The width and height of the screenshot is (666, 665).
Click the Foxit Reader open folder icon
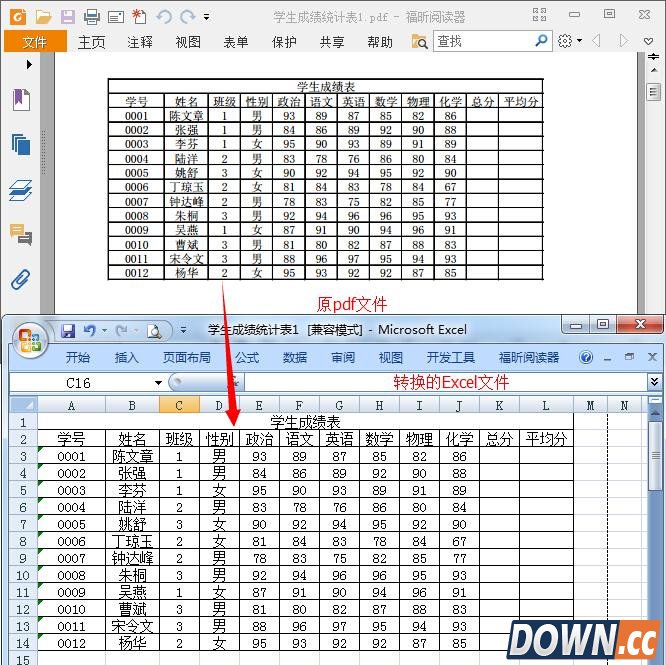[43, 17]
